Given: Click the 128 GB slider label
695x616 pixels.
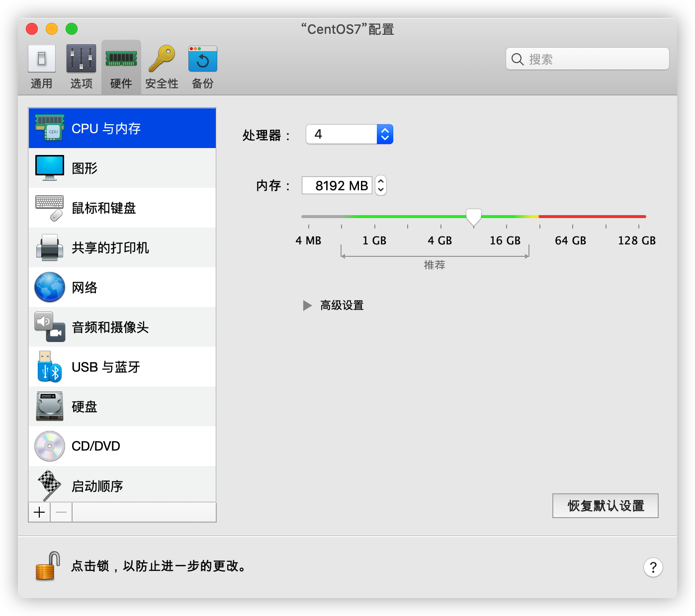Looking at the screenshot, I should coord(637,240).
